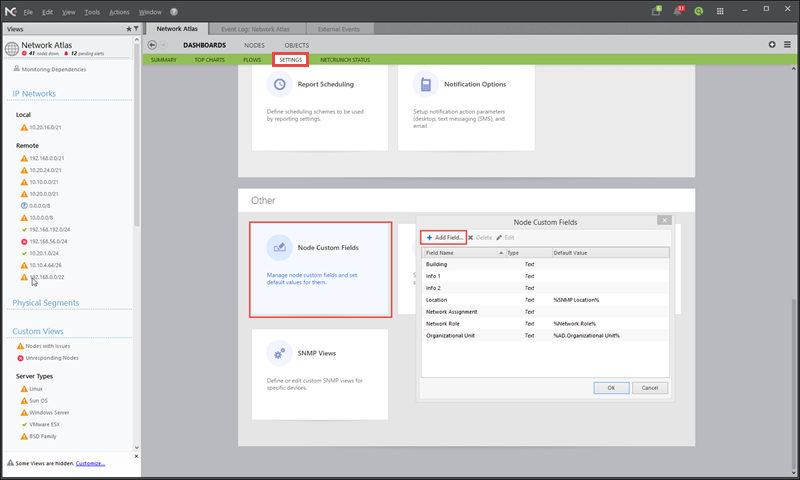
Task: Click the Add Field button
Action: coord(443,237)
